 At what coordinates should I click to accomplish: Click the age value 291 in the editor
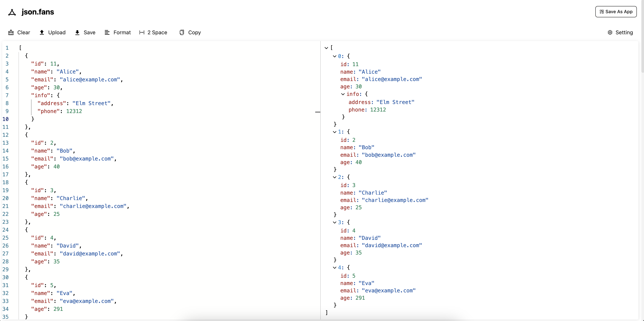(58, 309)
